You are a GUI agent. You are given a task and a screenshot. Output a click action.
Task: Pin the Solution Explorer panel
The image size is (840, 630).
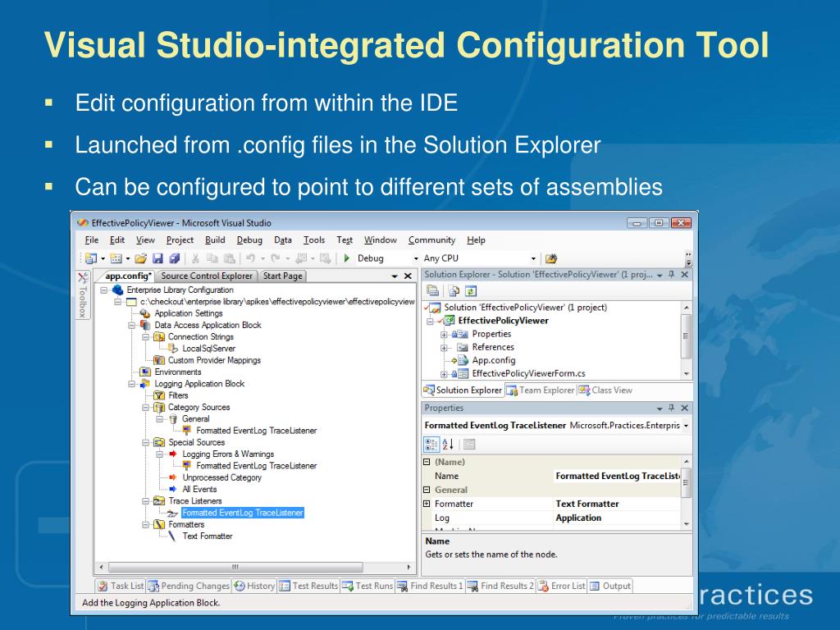[671, 274]
